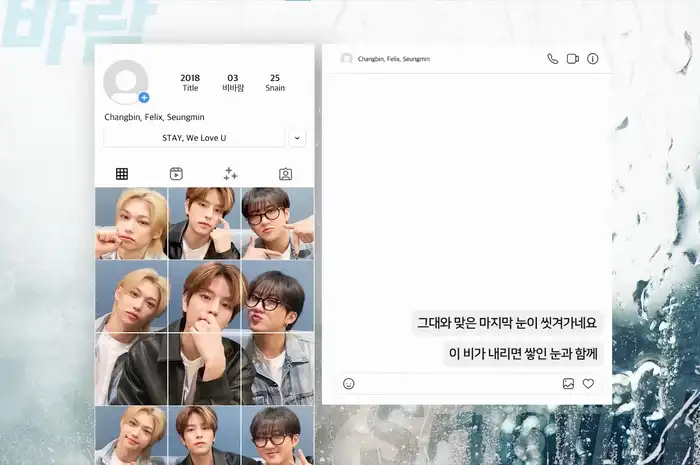The image size is (700, 465).
Task: Open top-row thumbnail of blond member
Action: pyautogui.click(x=131, y=224)
